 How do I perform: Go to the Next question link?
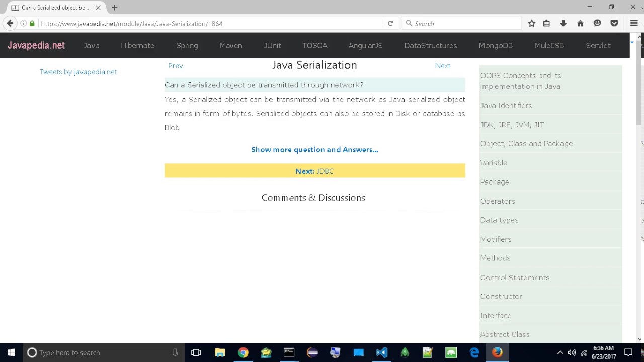click(443, 66)
